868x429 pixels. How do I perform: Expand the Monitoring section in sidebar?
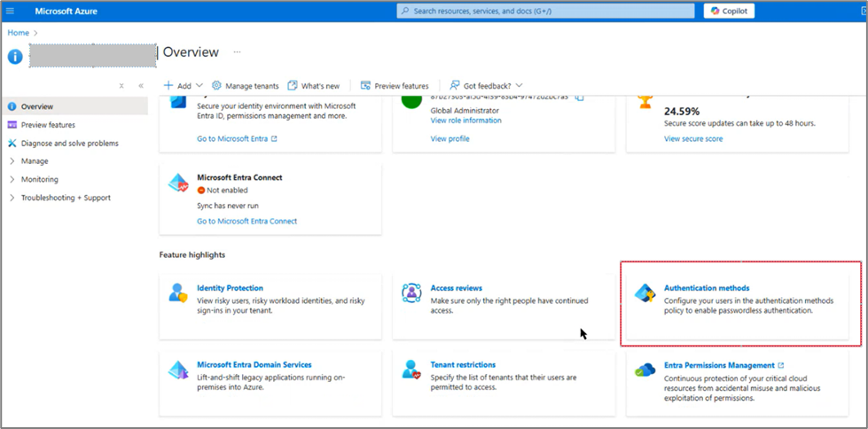tap(39, 179)
